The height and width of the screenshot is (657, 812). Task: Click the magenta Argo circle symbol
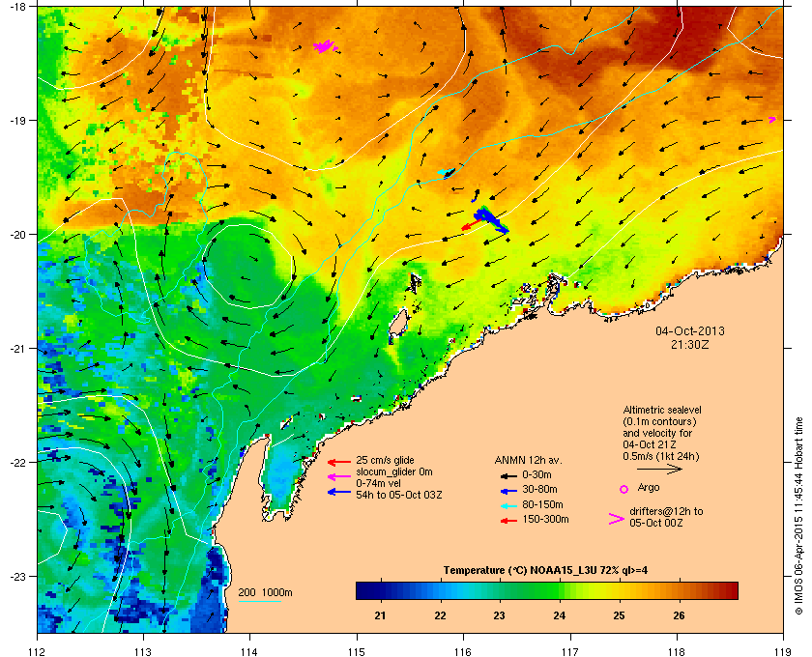coord(624,489)
